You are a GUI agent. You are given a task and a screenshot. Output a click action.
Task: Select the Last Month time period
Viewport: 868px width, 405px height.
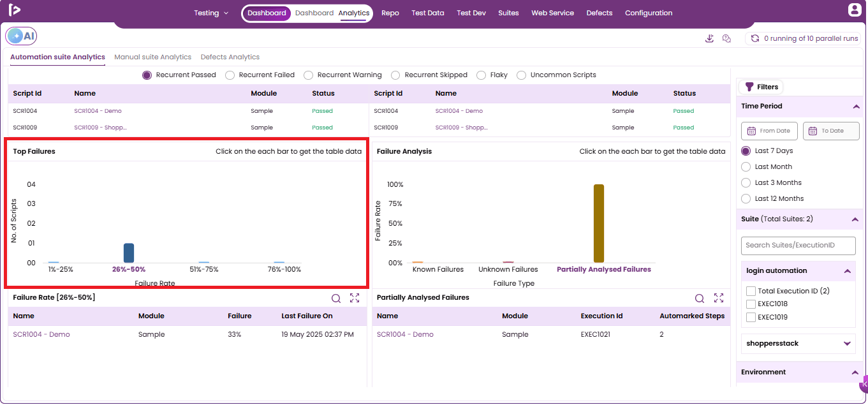pyautogui.click(x=746, y=167)
